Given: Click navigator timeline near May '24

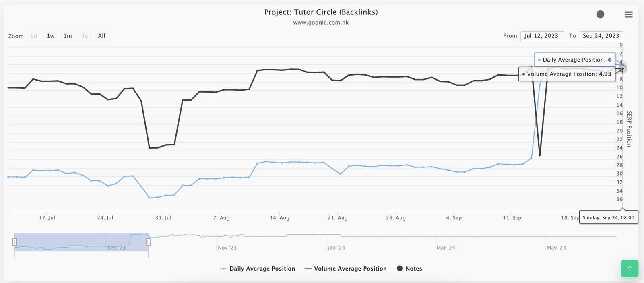Looking at the screenshot, I should point(556,242).
